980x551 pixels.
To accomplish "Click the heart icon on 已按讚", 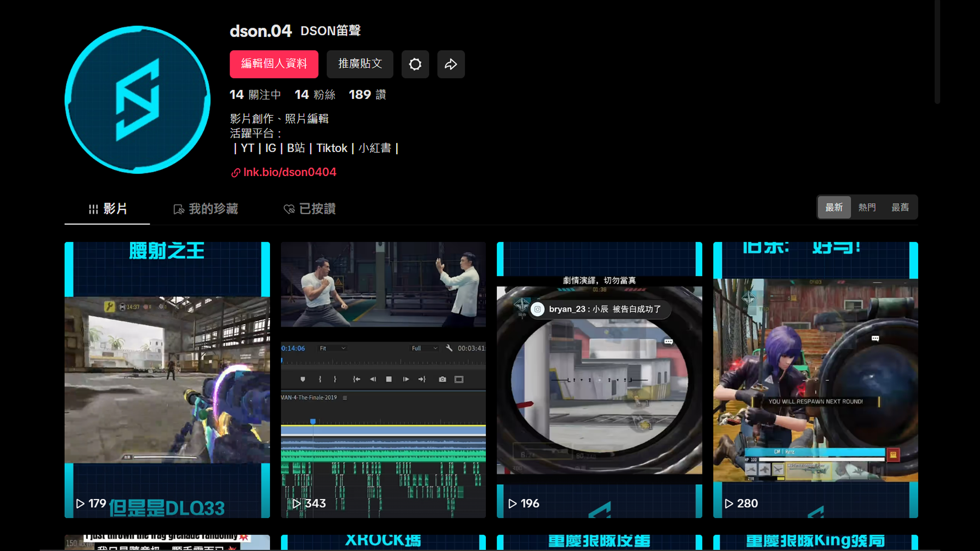I will tap(289, 209).
